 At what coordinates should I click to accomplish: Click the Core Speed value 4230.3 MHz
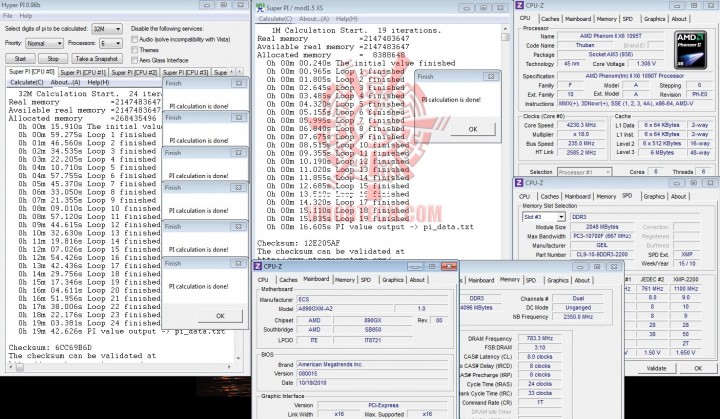pos(581,125)
